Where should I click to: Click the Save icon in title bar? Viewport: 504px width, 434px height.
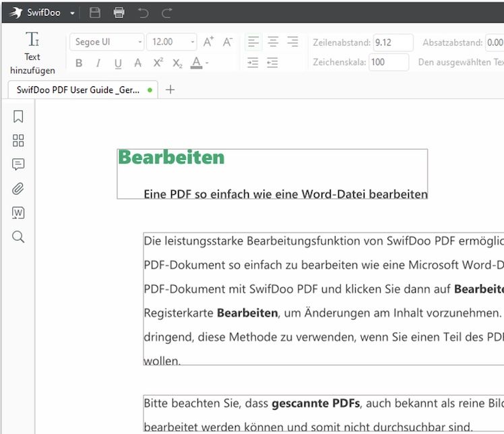(95, 12)
